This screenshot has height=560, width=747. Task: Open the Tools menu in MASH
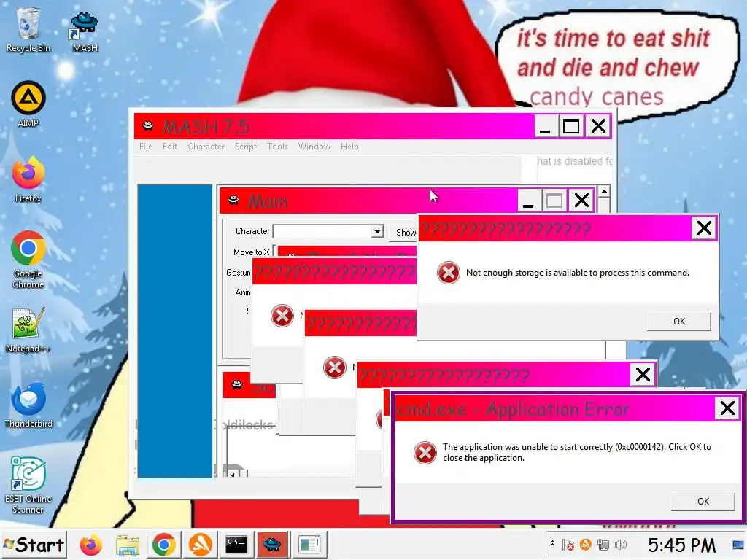tap(278, 147)
